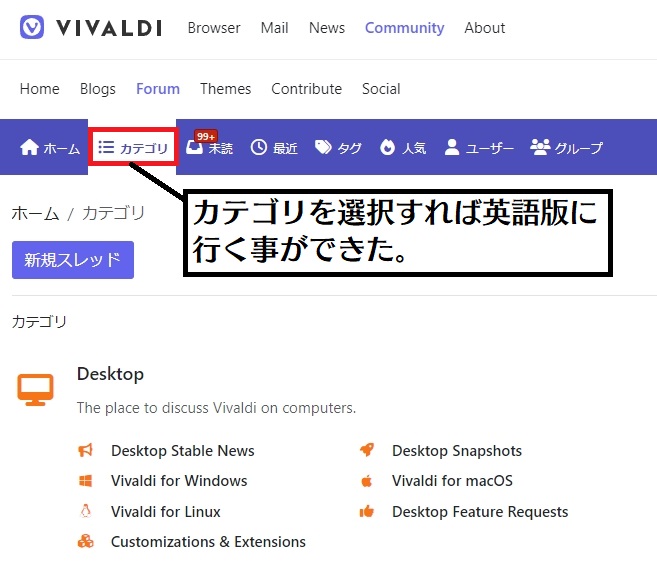
Task: Click the orange Desktop monitor icon
Action: 35,389
